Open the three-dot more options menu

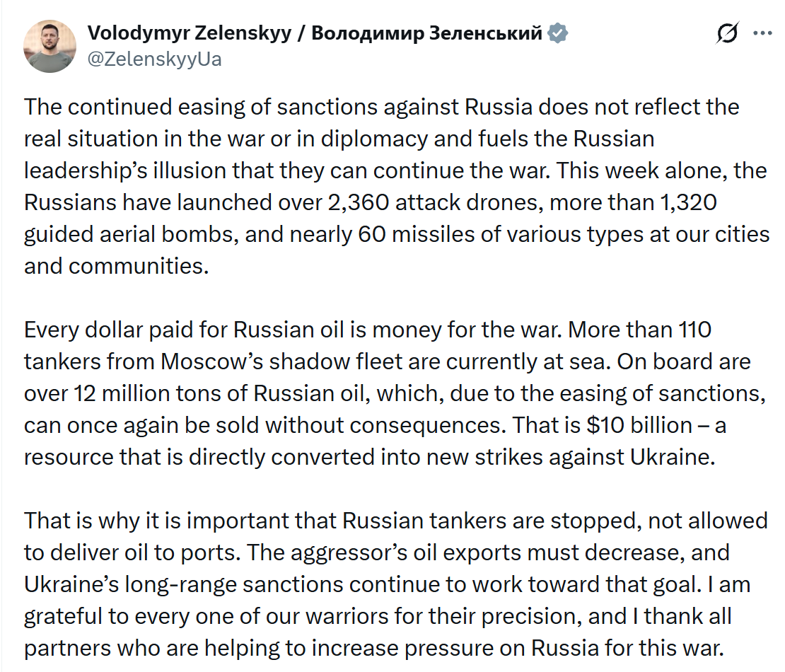click(x=762, y=33)
